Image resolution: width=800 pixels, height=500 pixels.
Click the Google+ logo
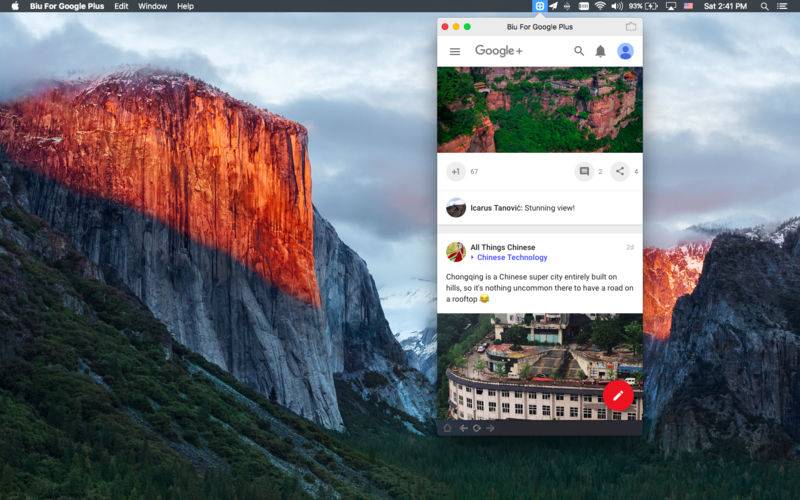[498, 51]
